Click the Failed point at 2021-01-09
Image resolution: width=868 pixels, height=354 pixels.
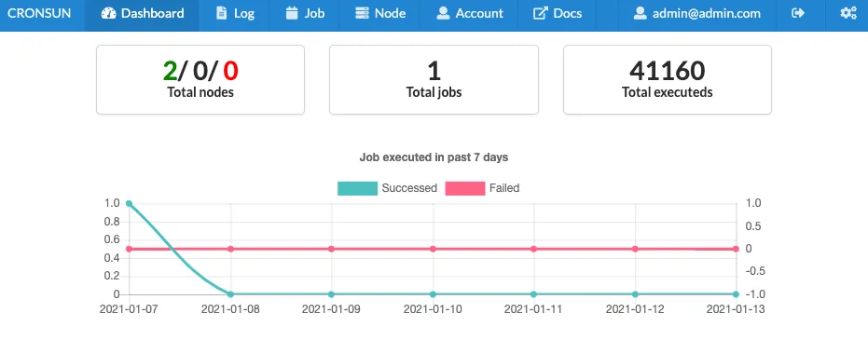point(332,249)
